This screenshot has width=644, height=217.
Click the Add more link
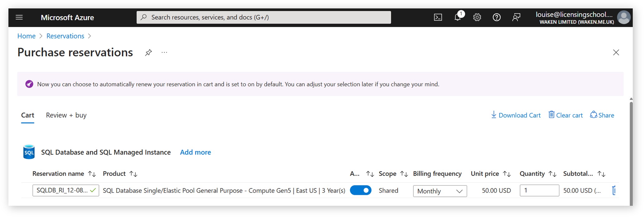click(x=195, y=152)
